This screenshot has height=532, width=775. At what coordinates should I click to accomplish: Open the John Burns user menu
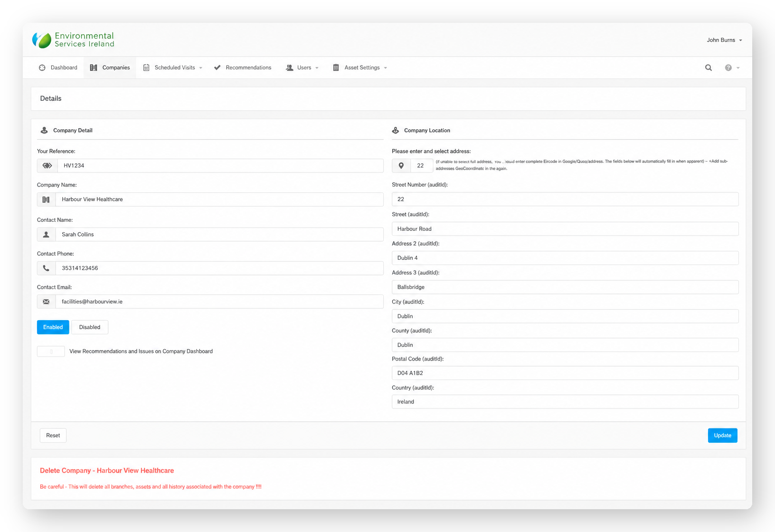click(724, 40)
